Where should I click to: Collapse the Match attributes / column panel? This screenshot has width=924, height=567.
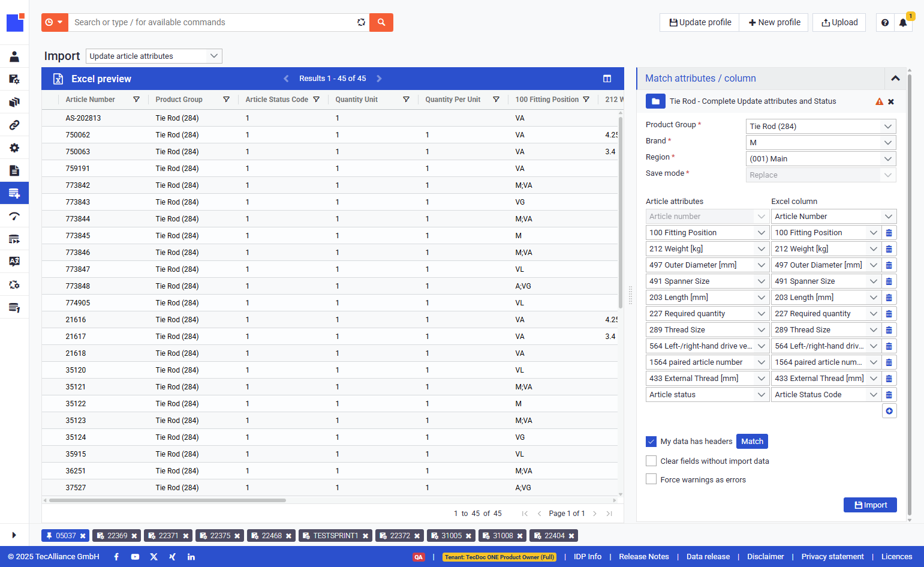click(x=895, y=79)
